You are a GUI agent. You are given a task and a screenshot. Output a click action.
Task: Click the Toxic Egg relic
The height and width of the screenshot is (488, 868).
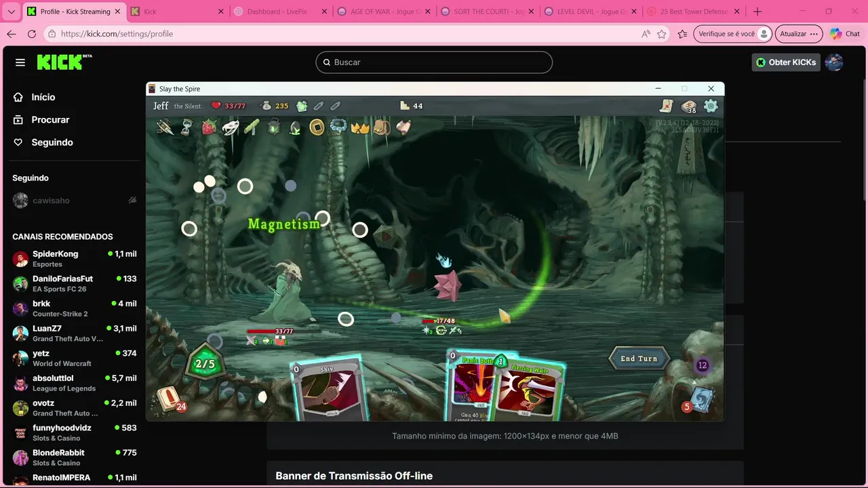pyautogui.click(x=295, y=127)
